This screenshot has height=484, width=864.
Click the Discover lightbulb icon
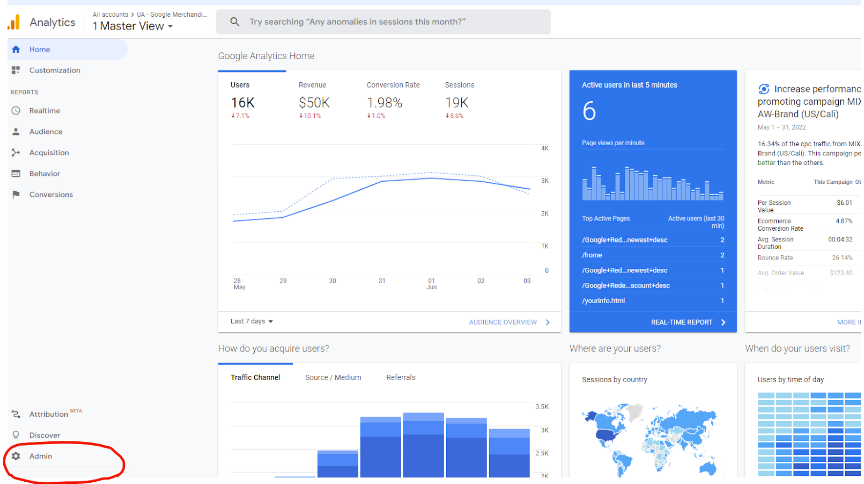pyautogui.click(x=16, y=435)
